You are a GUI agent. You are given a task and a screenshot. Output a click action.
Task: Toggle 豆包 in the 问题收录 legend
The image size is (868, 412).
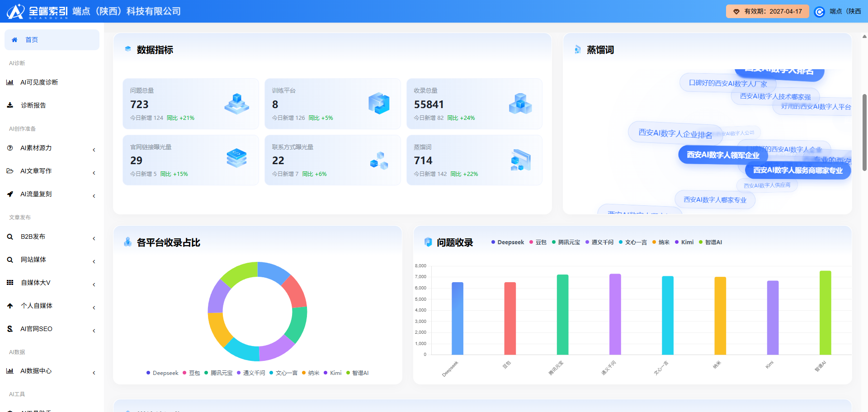click(538, 242)
